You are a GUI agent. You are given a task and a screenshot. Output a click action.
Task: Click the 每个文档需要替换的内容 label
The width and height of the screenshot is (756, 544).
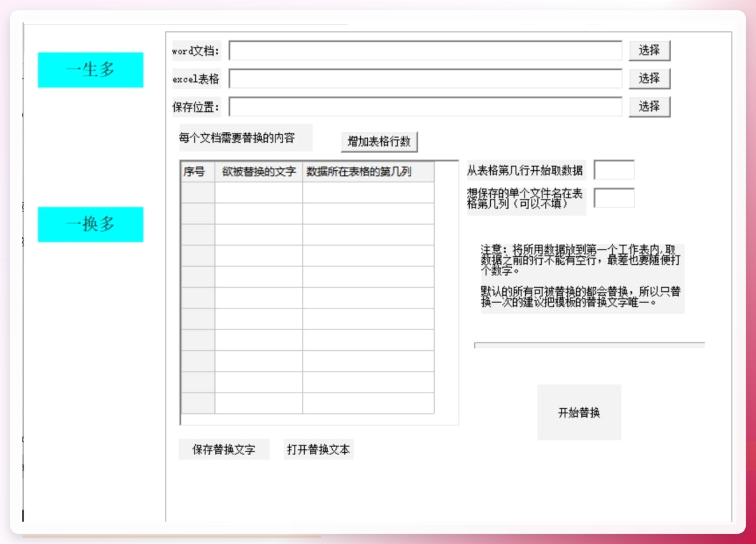[x=237, y=138]
